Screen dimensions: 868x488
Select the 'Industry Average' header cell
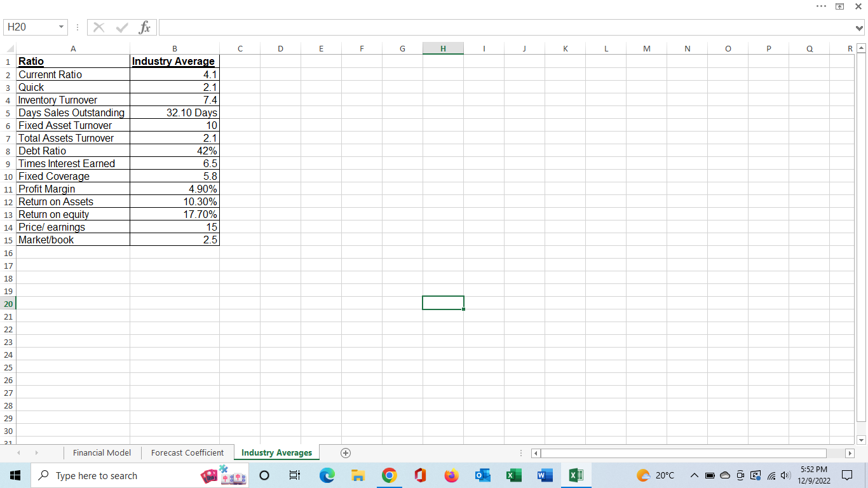point(175,61)
